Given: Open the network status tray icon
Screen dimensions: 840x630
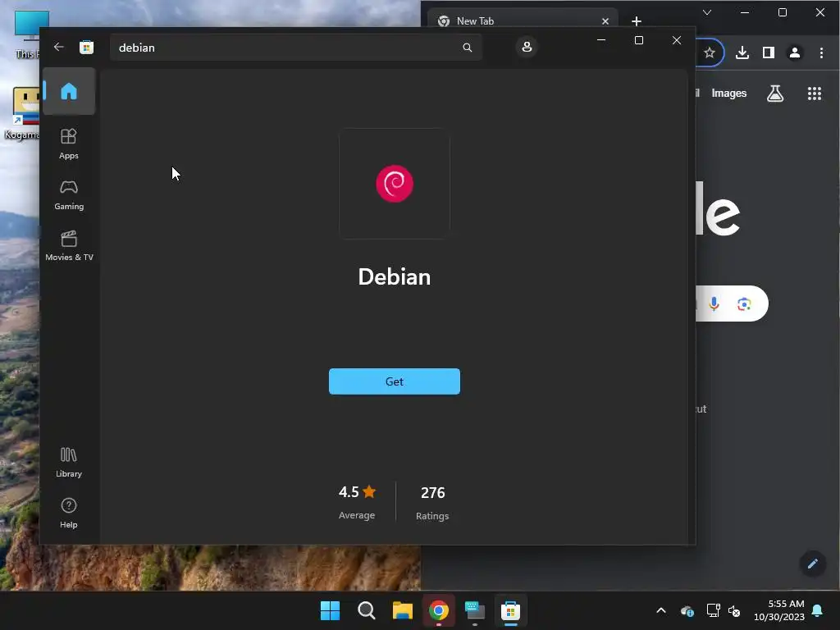Looking at the screenshot, I should point(713,610).
